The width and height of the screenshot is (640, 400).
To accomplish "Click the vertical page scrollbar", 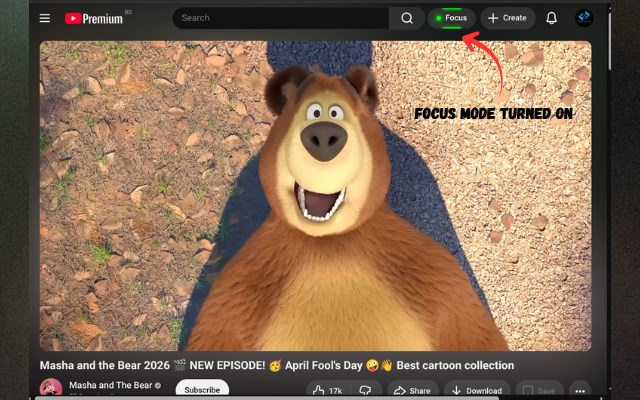I will [x=610, y=41].
